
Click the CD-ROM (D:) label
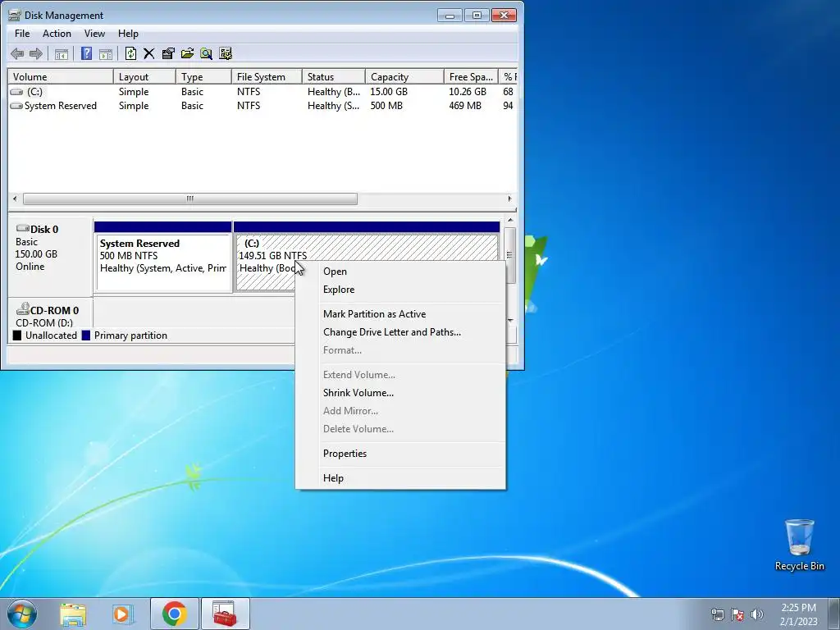coord(44,323)
